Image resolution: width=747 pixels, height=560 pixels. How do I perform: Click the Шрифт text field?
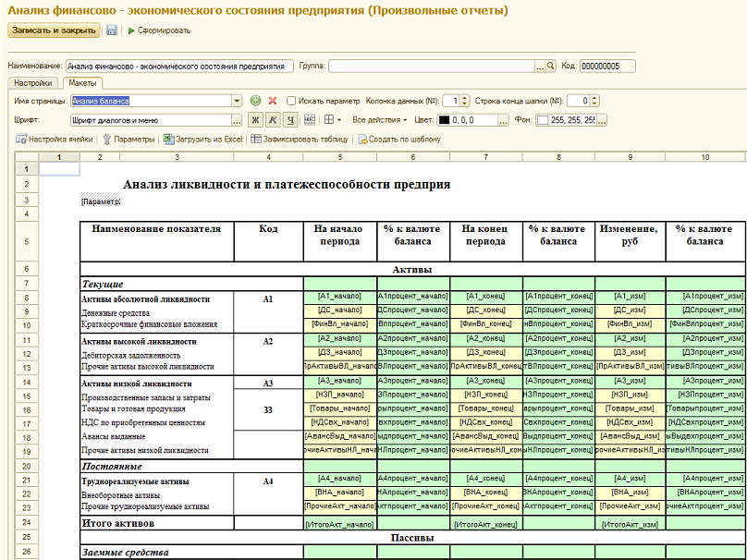tap(151, 120)
